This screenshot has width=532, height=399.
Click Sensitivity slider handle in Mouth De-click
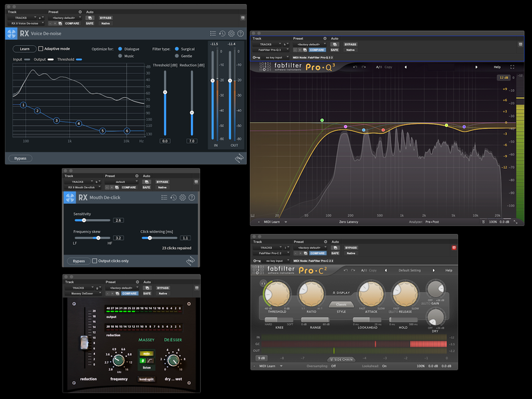pyautogui.click(x=84, y=220)
